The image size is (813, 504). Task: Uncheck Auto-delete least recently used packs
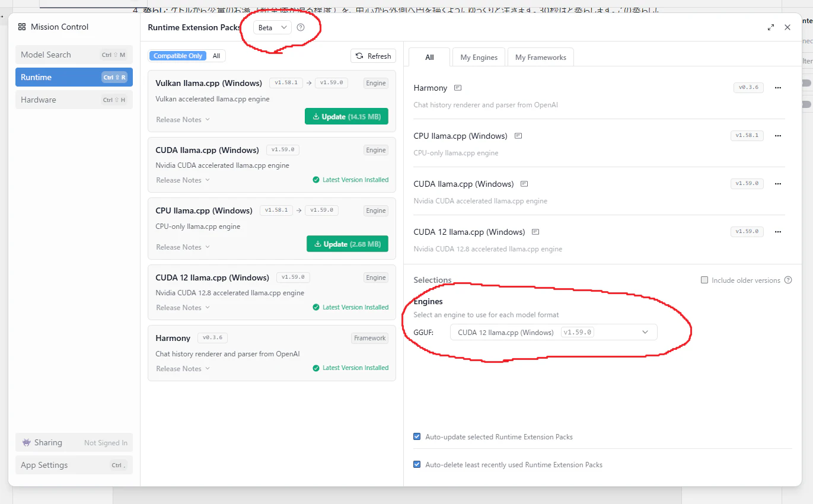(417, 464)
